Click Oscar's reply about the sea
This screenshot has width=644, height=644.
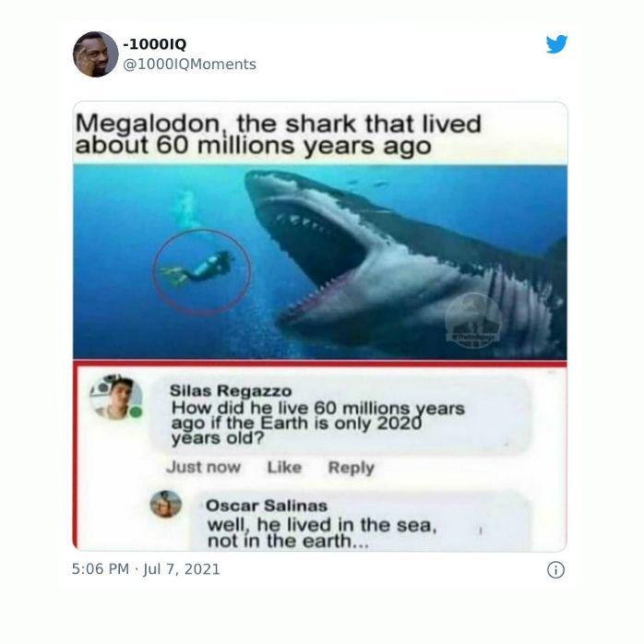point(322,532)
